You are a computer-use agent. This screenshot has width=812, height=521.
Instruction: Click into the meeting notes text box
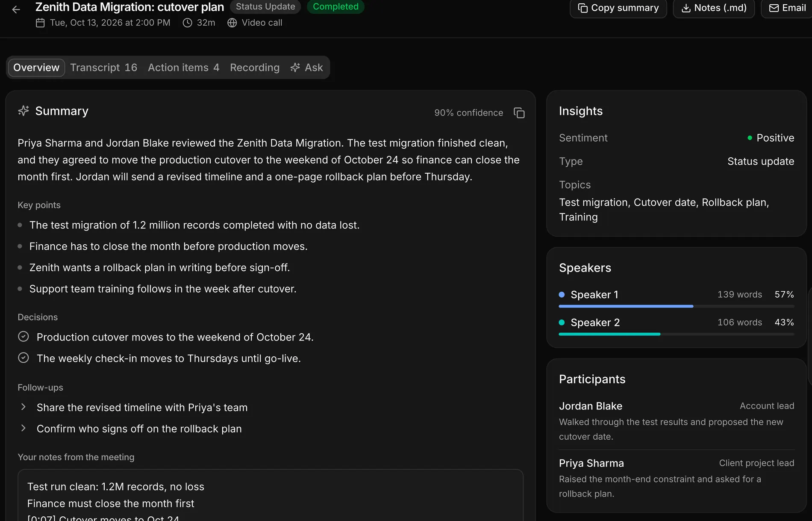[x=271, y=495]
